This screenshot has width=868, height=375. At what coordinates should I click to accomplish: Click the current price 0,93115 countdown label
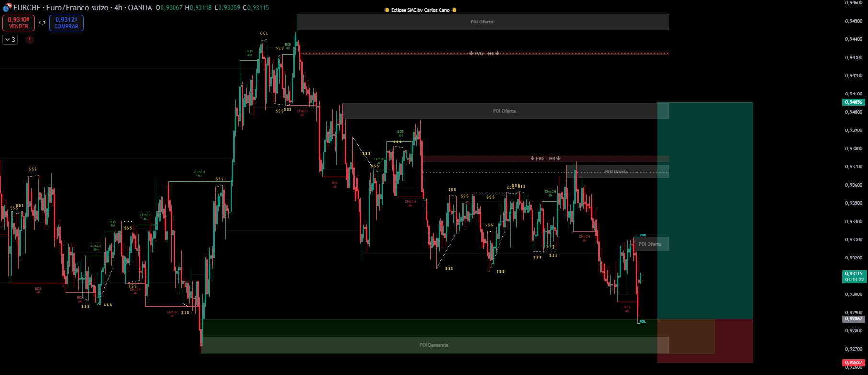point(854,277)
